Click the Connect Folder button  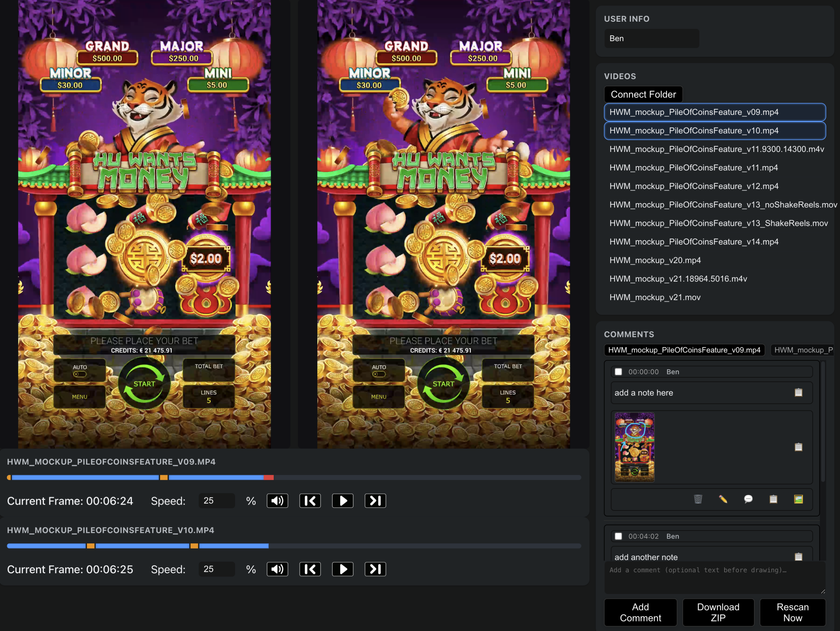click(643, 94)
